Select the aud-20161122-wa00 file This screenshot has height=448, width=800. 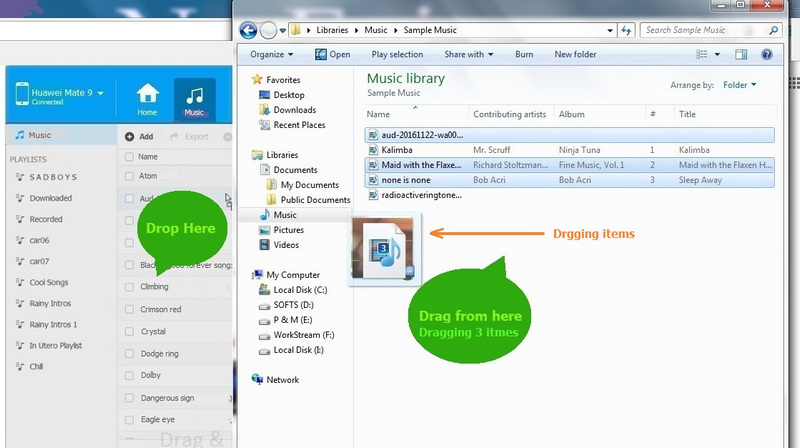point(569,135)
